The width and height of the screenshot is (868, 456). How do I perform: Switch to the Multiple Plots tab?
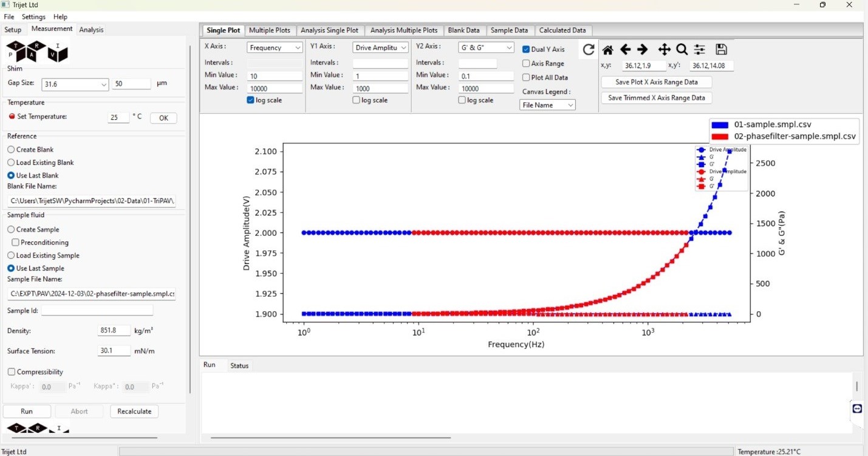tap(270, 30)
